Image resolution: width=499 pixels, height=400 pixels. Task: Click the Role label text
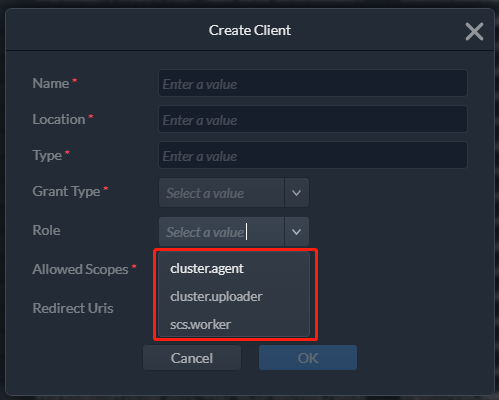[46, 230]
